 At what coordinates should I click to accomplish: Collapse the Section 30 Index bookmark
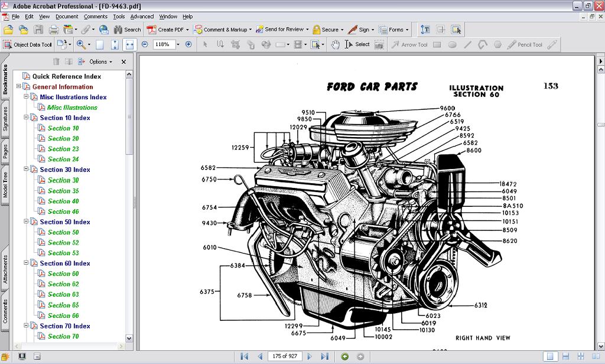point(27,170)
